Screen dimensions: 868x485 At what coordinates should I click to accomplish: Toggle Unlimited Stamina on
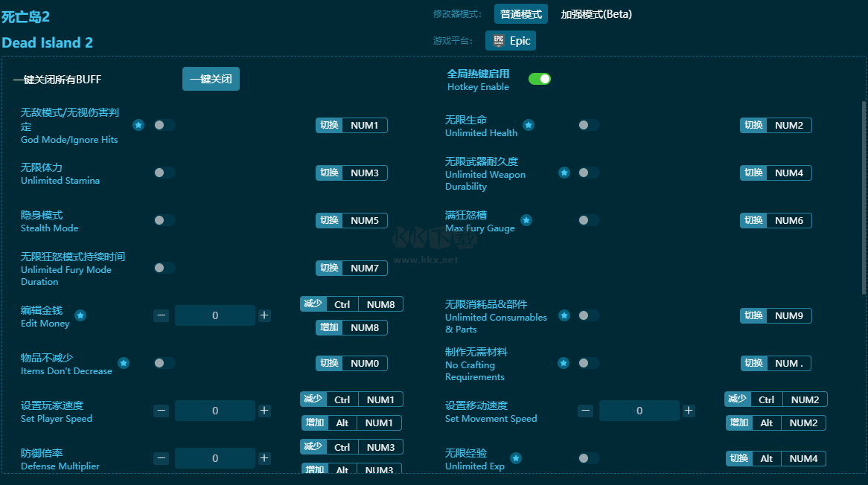pos(165,173)
